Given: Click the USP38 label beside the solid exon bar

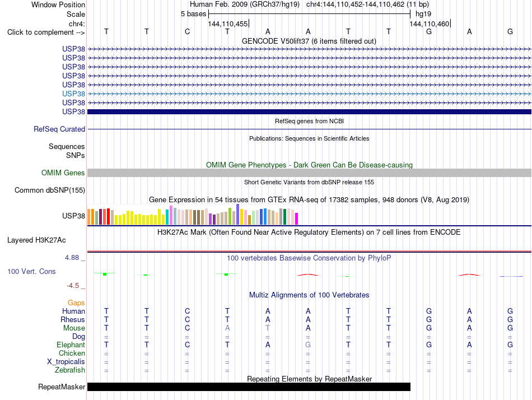Looking at the screenshot, I should point(73,111).
